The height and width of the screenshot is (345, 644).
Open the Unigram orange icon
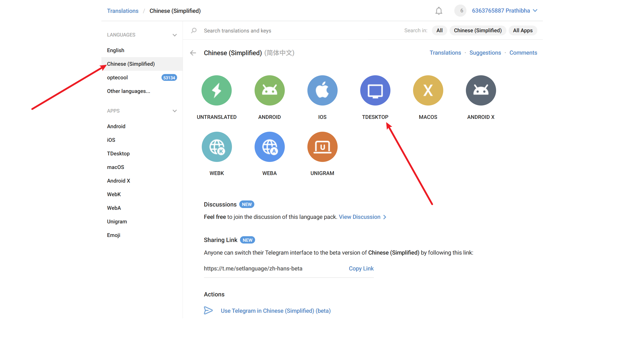[322, 147]
